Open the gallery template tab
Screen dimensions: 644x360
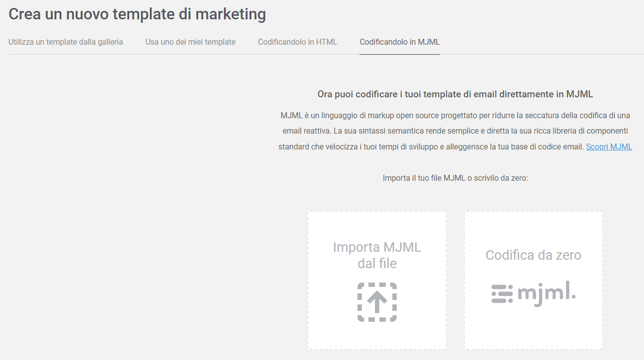(x=66, y=42)
